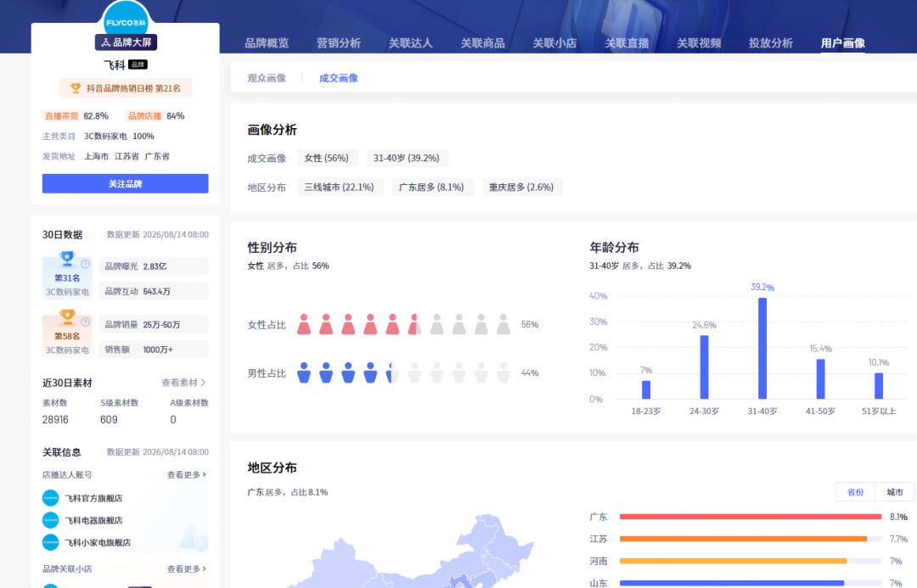
Task: Click the orange 江苏 progress bar
Action: click(x=743, y=539)
